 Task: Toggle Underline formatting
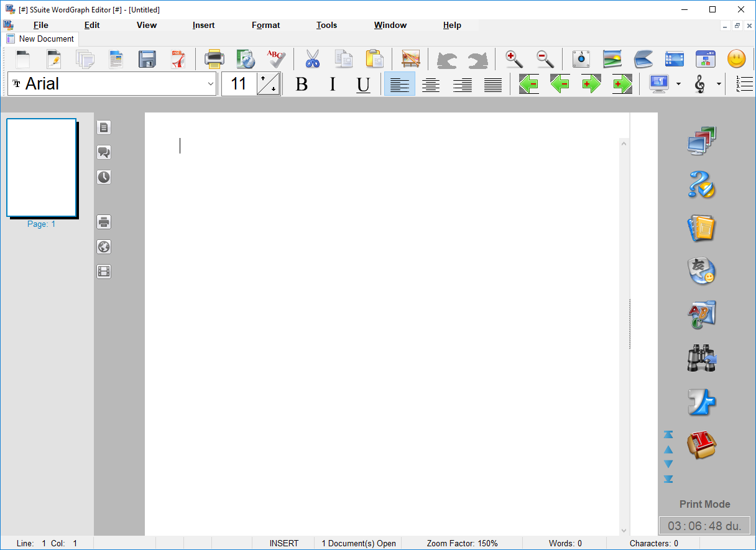364,84
